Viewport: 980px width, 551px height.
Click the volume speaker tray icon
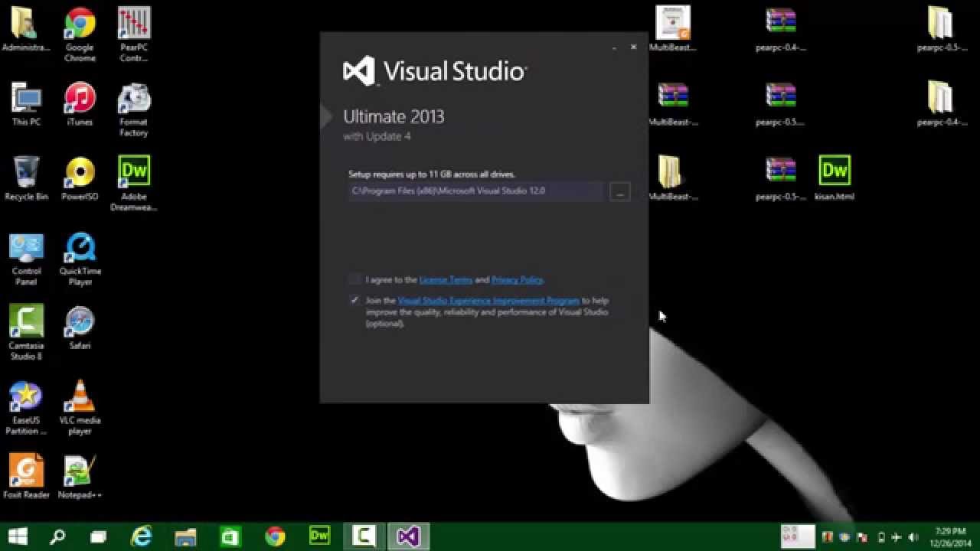pyautogui.click(x=913, y=537)
